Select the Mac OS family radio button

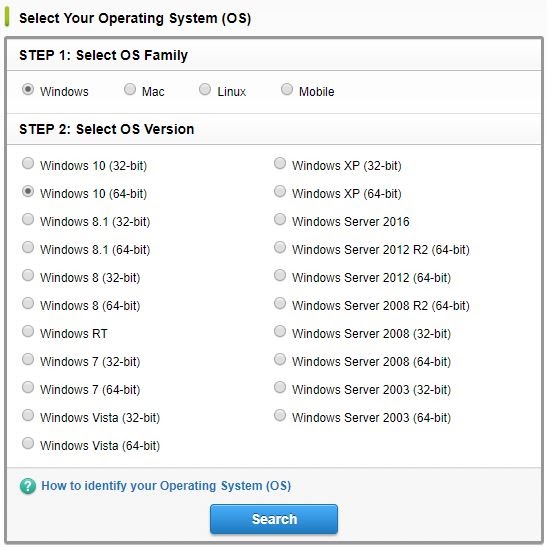130,89
